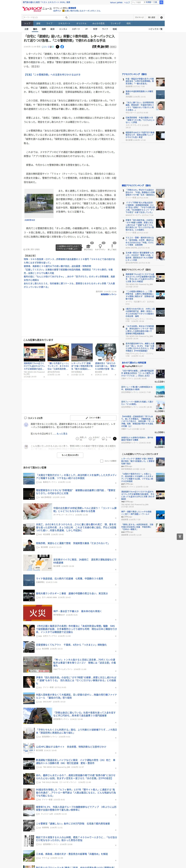The image size is (186, 868).
Task: Click the コメントを書く button
Action: [93, 418]
